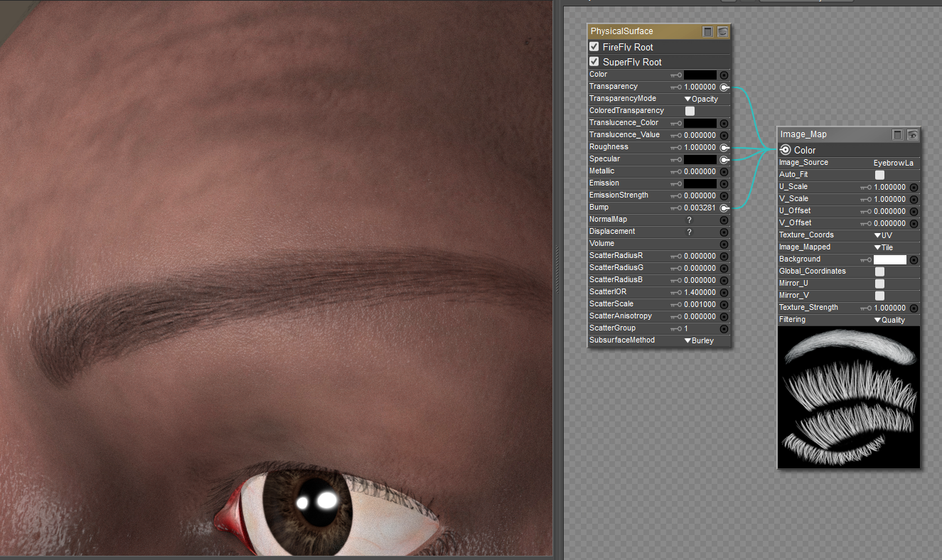Click the PhysicalSurface node collapse panel icon

point(707,31)
